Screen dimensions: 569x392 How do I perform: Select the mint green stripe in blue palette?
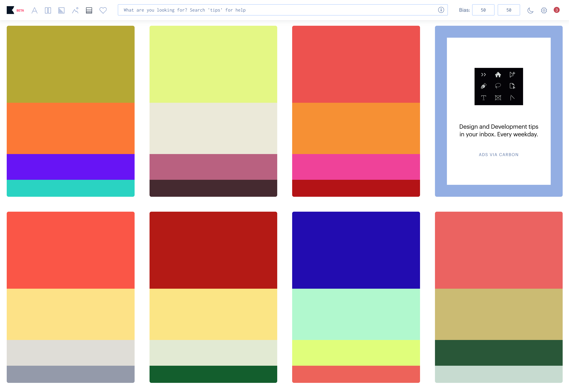click(356, 314)
